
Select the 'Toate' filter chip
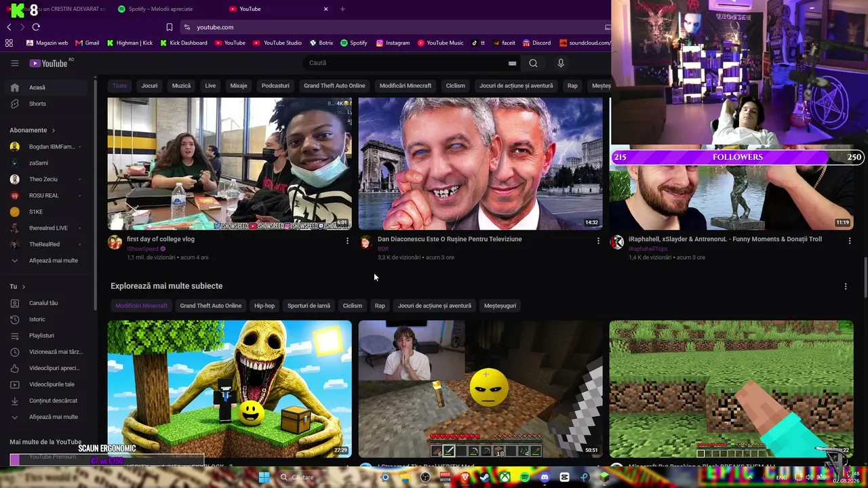[120, 85]
